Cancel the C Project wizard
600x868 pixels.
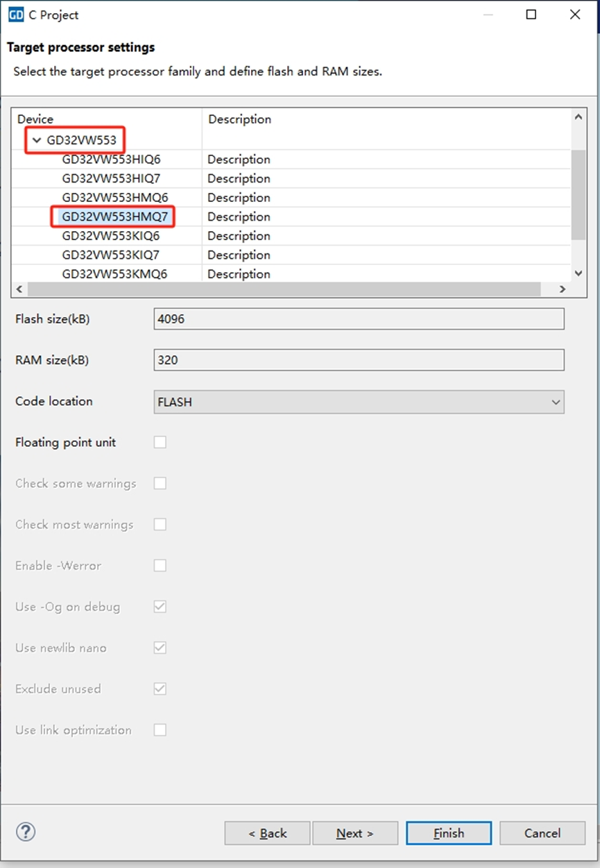point(542,833)
